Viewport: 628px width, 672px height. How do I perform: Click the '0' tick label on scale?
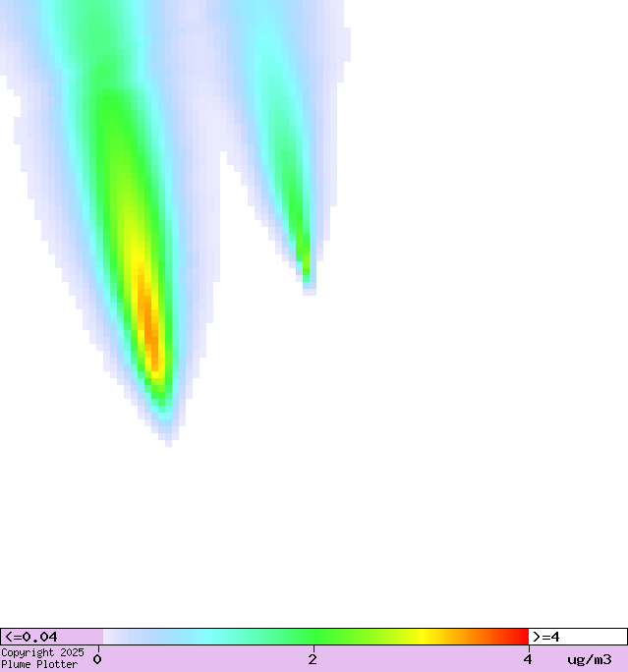click(97, 659)
